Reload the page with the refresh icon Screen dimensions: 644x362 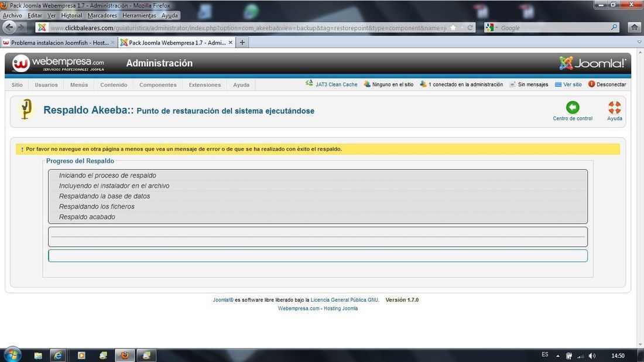(x=470, y=28)
